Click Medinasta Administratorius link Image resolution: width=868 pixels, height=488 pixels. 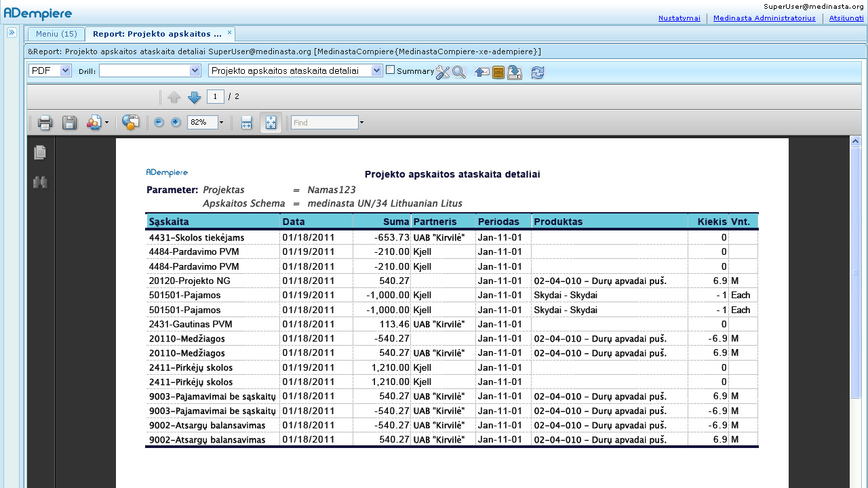765,18
